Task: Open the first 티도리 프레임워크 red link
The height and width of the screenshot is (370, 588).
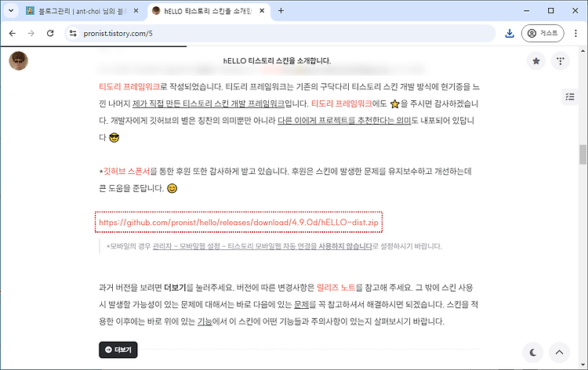Action: click(x=129, y=86)
